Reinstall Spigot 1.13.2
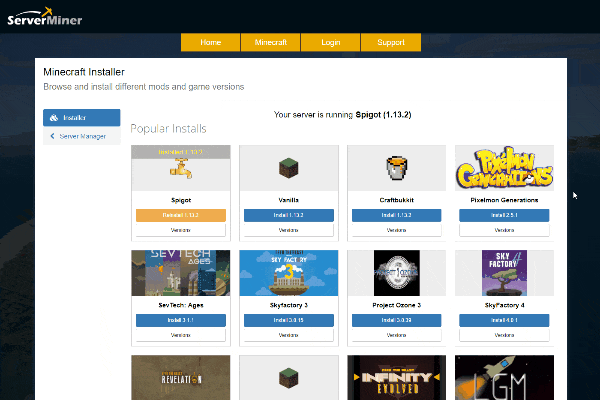 coord(181,215)
